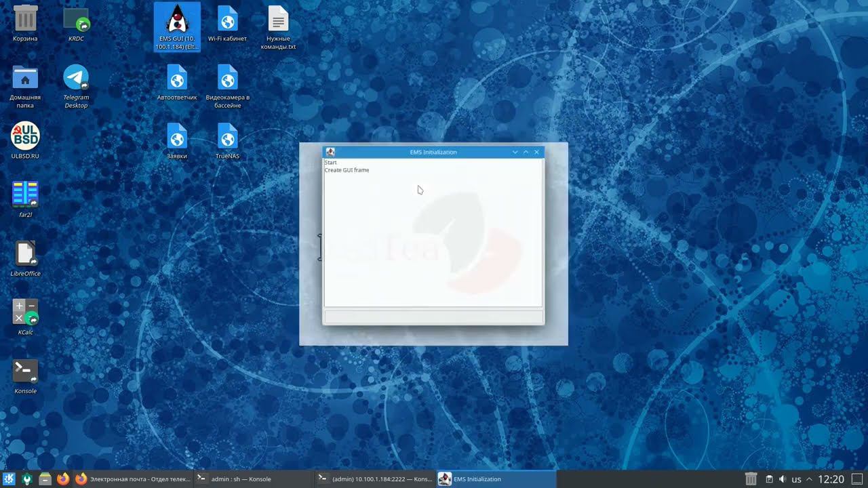Viewport: 868px width, 488px height.
Task: Close the EMS Initialization window
Action: (536, 152)
